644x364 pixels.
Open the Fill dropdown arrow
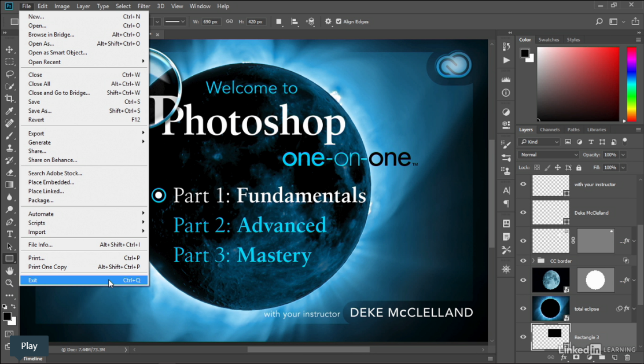tap(623, 167)
